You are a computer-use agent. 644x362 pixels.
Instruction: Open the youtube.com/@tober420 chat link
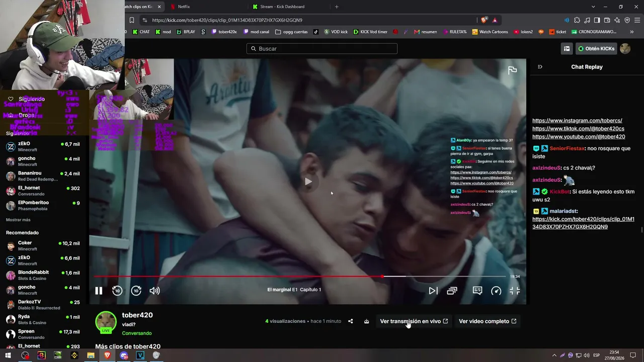pos(579,137)
